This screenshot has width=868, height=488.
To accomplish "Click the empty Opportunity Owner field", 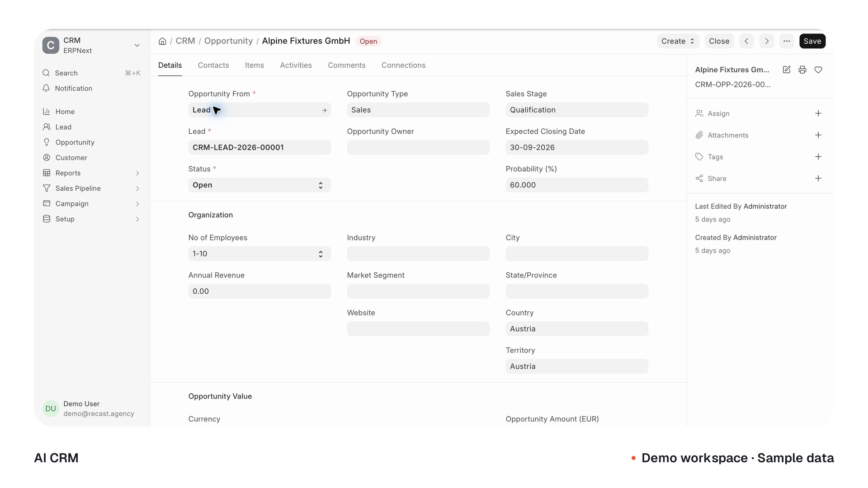I will point(418,147).
